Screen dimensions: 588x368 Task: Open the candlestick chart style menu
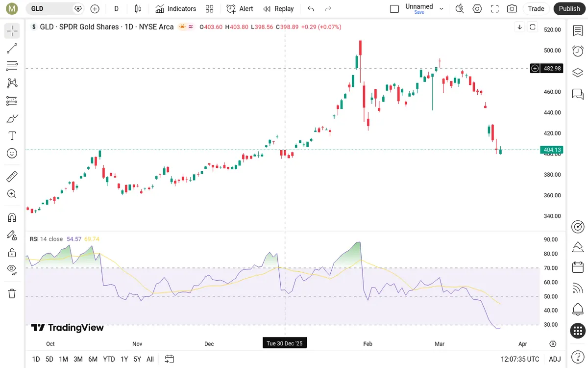click(138, 8)
